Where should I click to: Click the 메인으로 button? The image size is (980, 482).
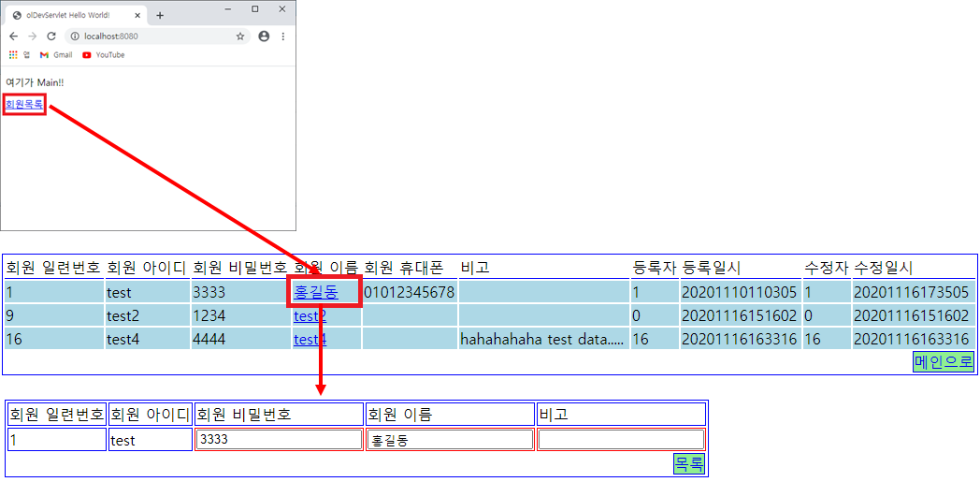[944, 361]
